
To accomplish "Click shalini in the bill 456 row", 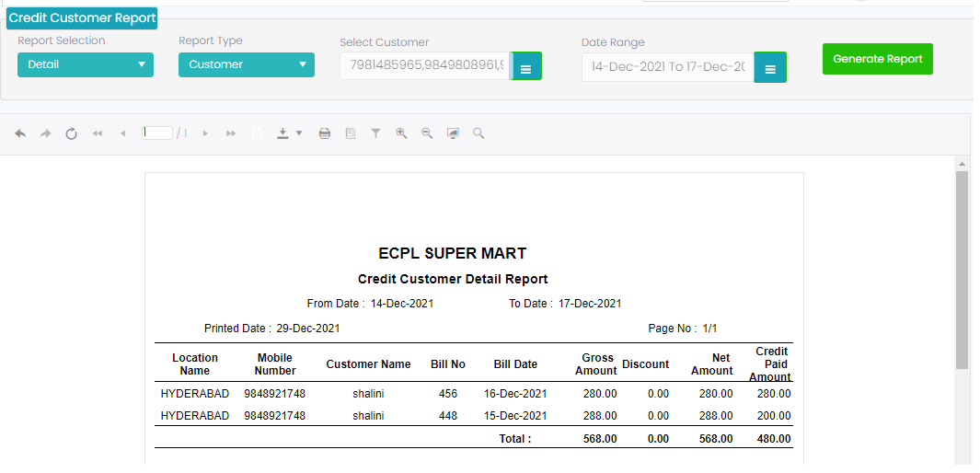I will click(368, 394).
